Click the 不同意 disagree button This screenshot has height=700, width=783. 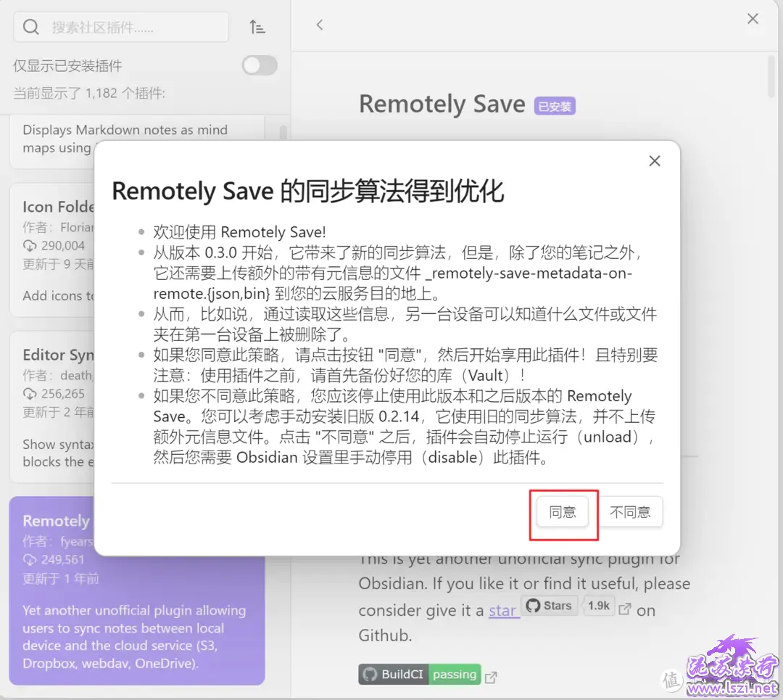pos(630,512)
